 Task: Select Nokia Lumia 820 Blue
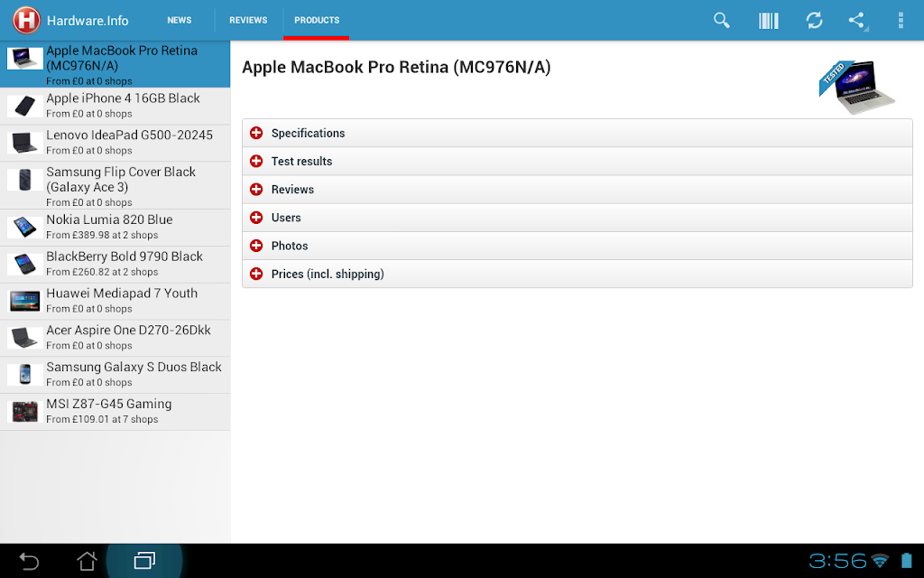click(115, 228)
